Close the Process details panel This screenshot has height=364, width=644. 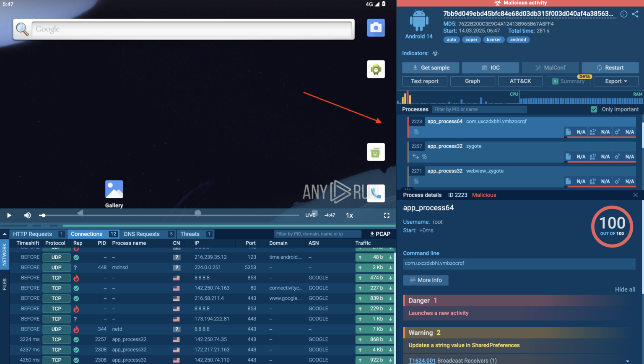click(635, 195)
